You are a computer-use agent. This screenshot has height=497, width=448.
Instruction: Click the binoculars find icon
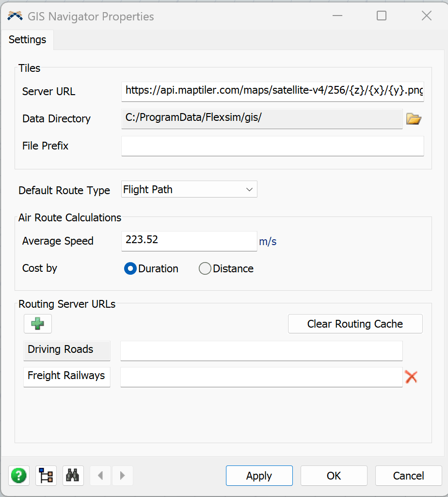[73, 475]
